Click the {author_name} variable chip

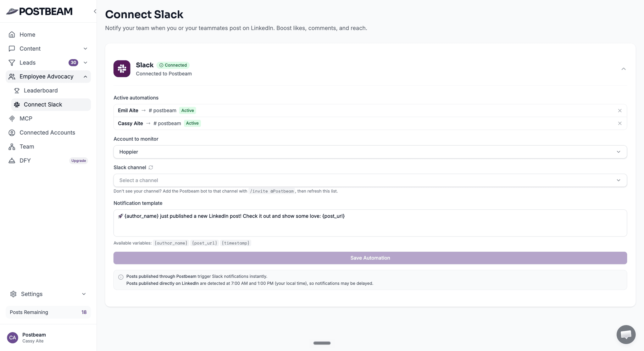[x=171, y=243]
